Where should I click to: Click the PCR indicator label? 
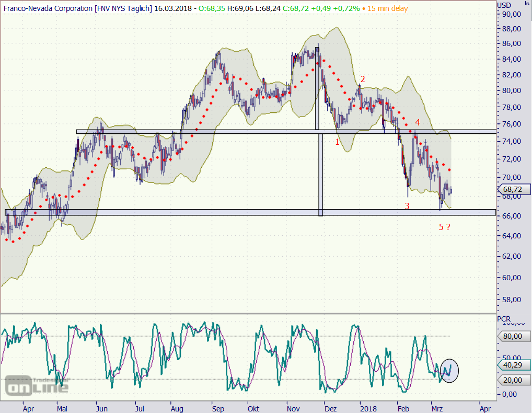click(x=504, y=319)
